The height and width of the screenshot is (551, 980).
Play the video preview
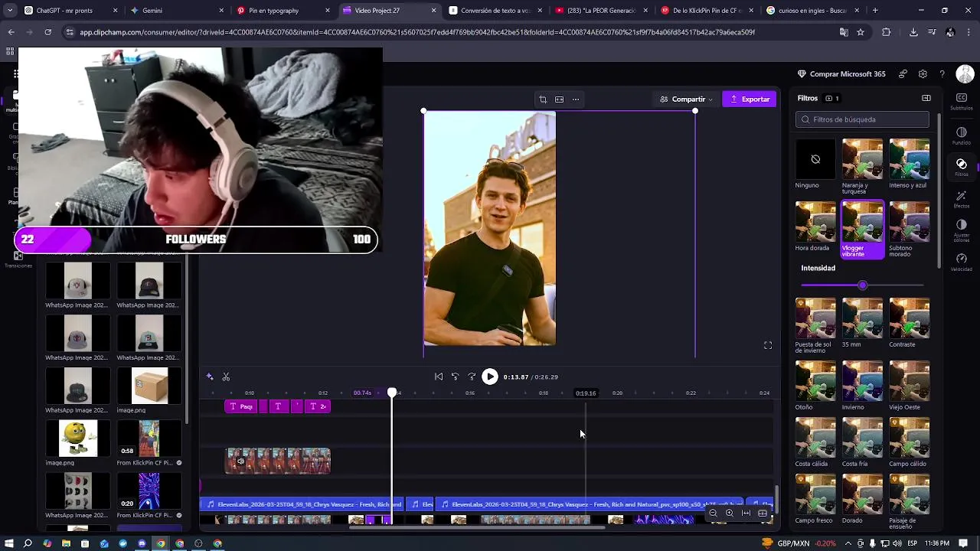click(x=490, y=377)
